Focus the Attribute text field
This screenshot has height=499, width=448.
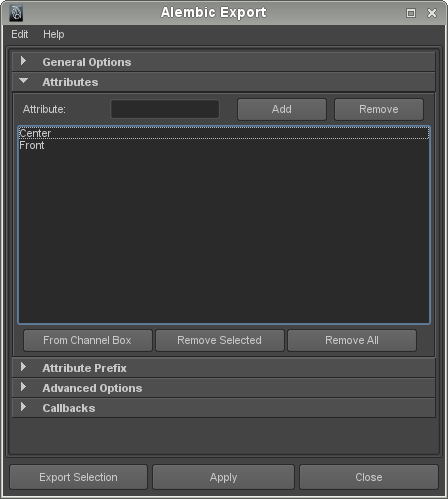[165, 109]
